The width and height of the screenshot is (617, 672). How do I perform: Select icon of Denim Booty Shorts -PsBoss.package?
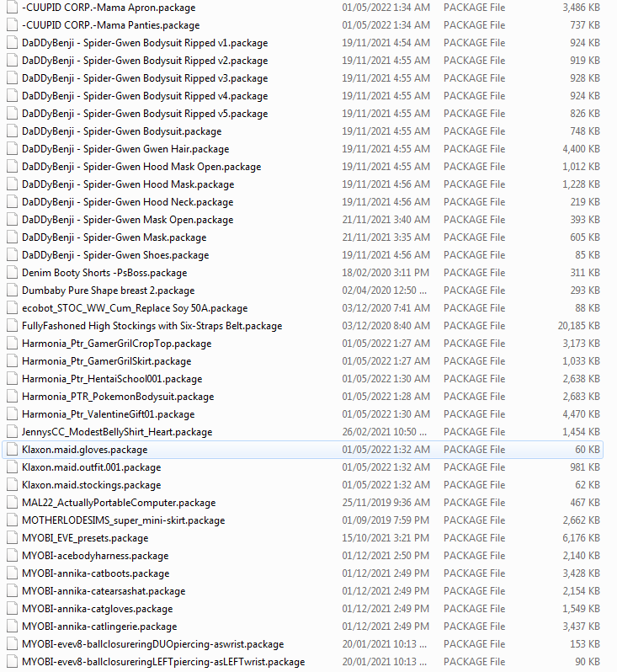tap(12, 273)
